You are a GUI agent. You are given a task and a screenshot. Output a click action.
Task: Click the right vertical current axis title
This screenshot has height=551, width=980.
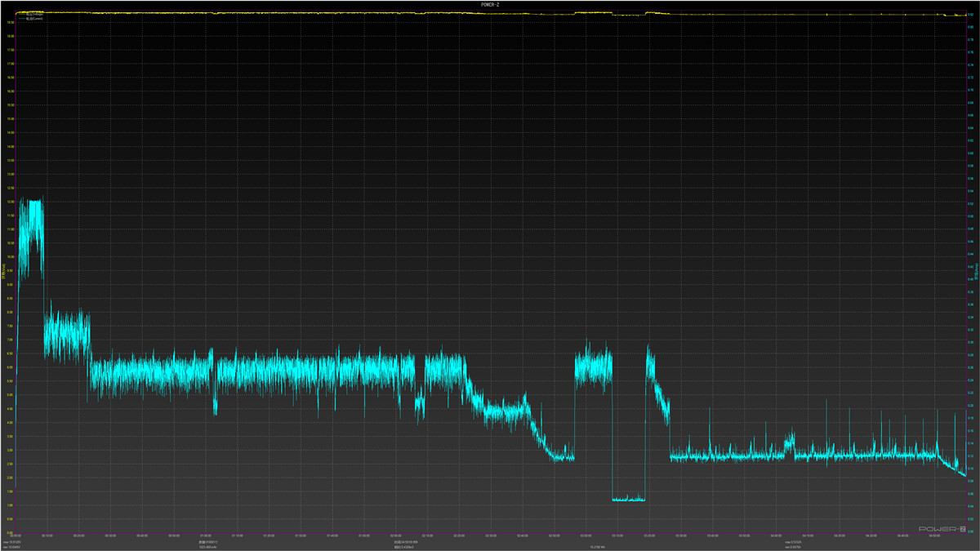pos(975,272)
